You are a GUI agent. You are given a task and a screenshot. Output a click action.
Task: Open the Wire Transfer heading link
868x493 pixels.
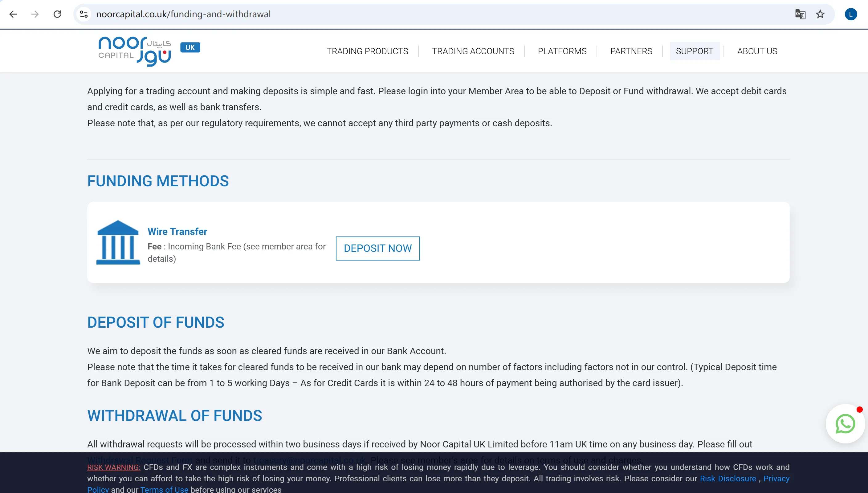click(177, 232)
